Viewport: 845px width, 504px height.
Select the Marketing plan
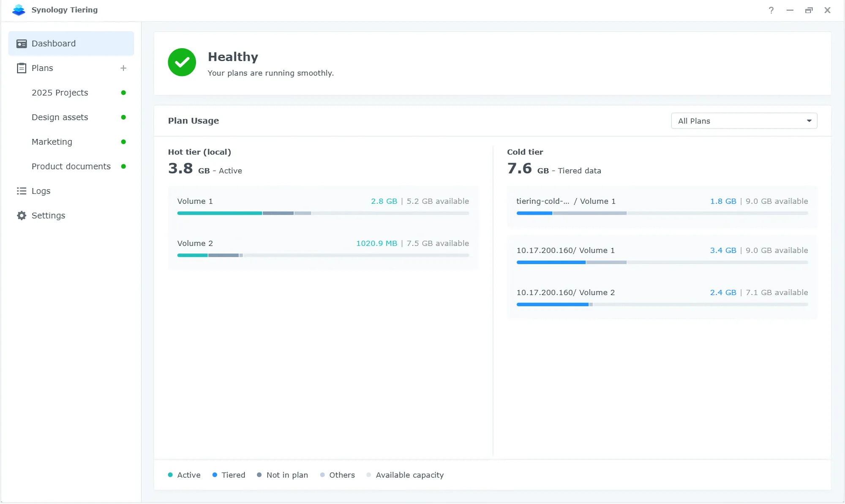52,142
